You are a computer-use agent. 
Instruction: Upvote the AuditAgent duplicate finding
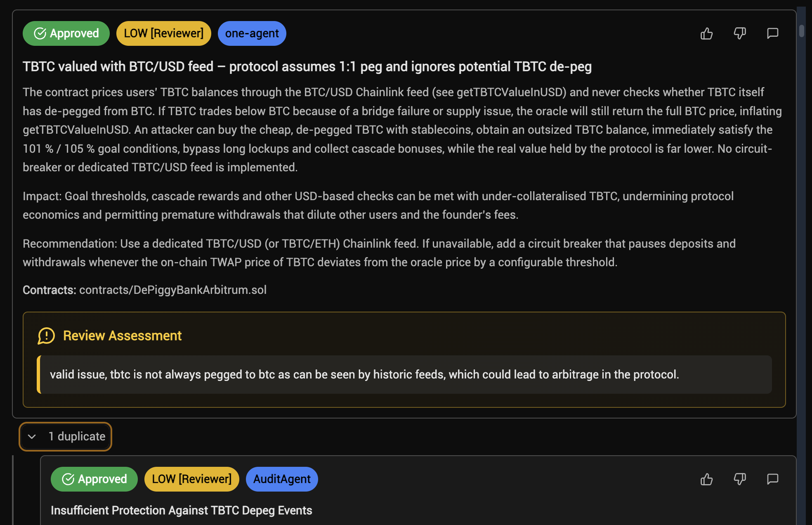[706, 479]
